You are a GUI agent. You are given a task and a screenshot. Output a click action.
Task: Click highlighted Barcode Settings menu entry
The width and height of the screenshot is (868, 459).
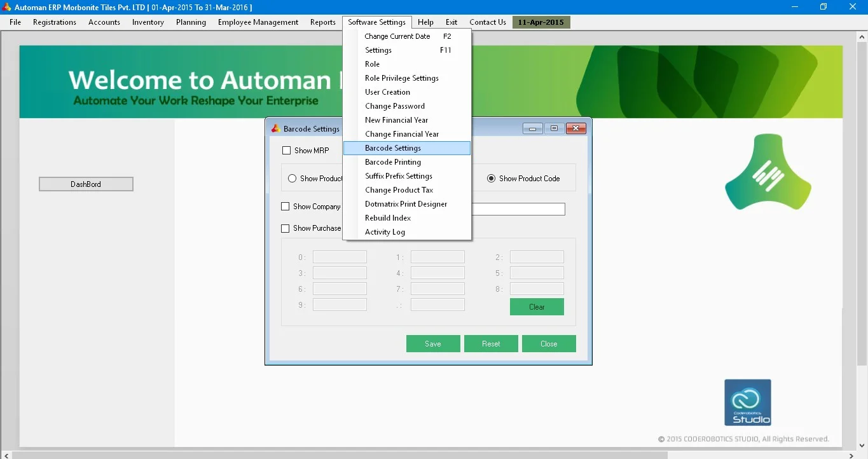(407, 148)
